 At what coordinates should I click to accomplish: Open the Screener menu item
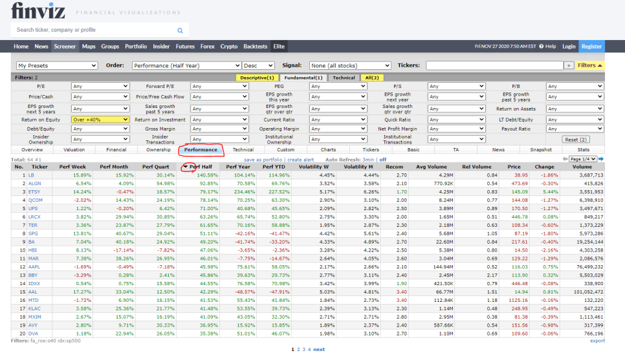pyautogui.click(x=65, y=46)
